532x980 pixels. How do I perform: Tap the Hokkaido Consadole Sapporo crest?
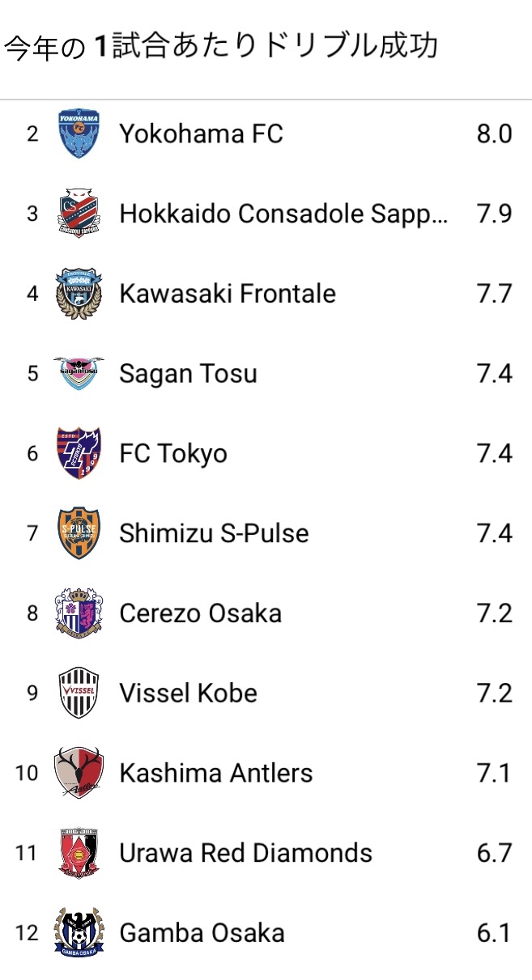click(79, 214)
